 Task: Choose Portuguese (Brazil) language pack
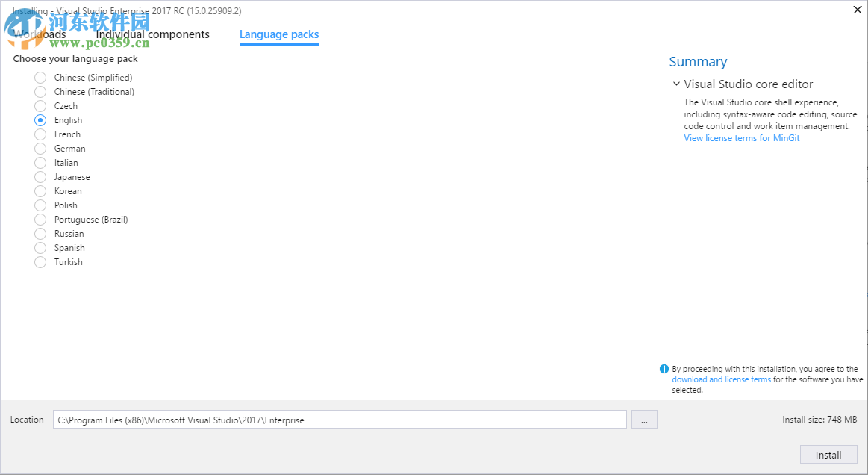click(40, 220)
